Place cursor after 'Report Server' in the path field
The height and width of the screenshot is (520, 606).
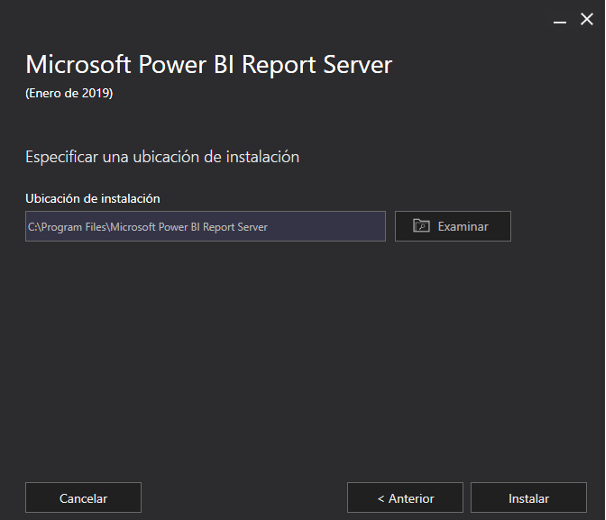(x=269, y=227)
